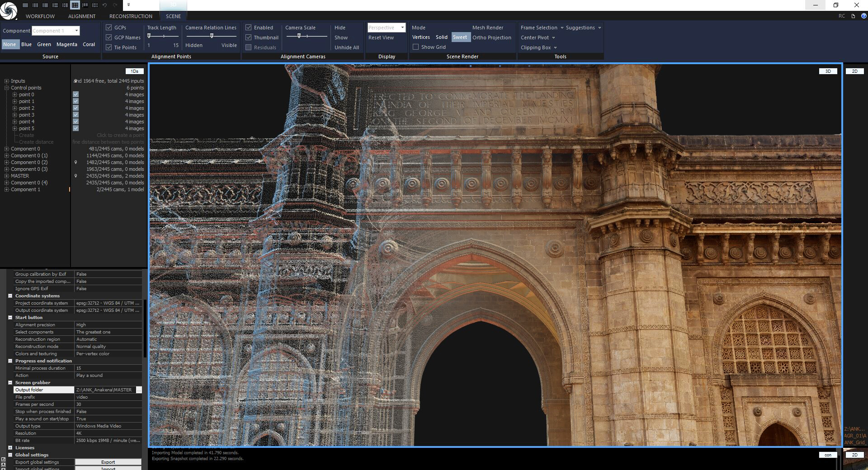The width and height of the screenshot is (868, 470).
Task: Click the Camera Scale slider handle
Action: (x=299, y=36)
